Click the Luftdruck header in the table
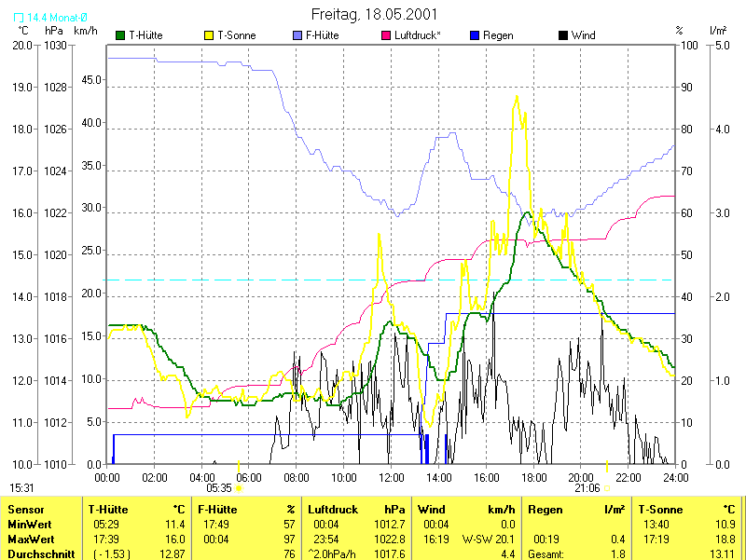The width and height of the screenshot is (746, 560). (333, 510)
